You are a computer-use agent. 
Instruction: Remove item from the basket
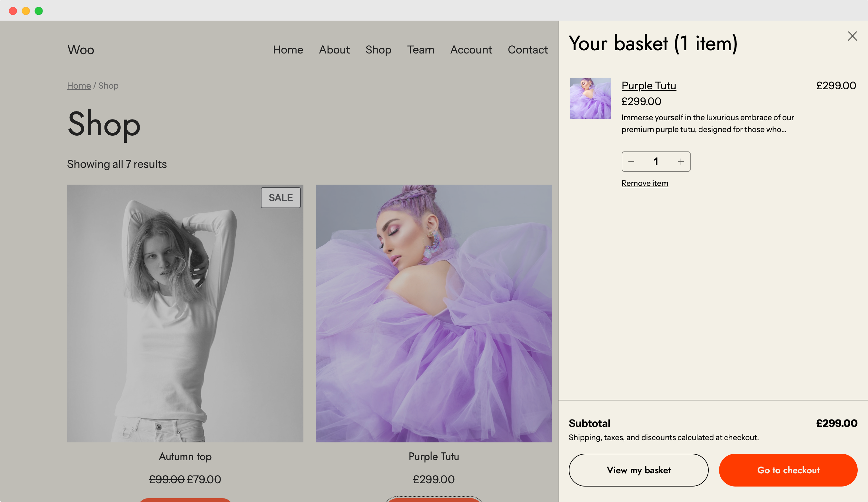tap(645, 183)
